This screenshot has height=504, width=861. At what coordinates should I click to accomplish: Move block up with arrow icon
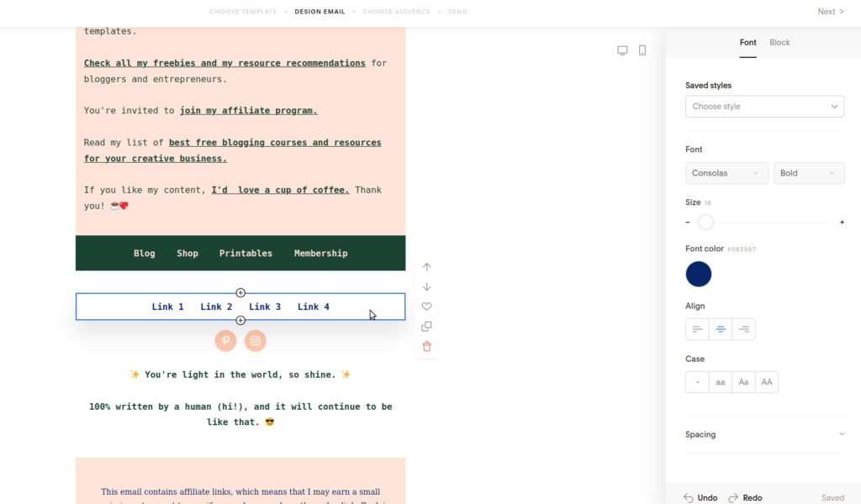click(x=426, y=267)
